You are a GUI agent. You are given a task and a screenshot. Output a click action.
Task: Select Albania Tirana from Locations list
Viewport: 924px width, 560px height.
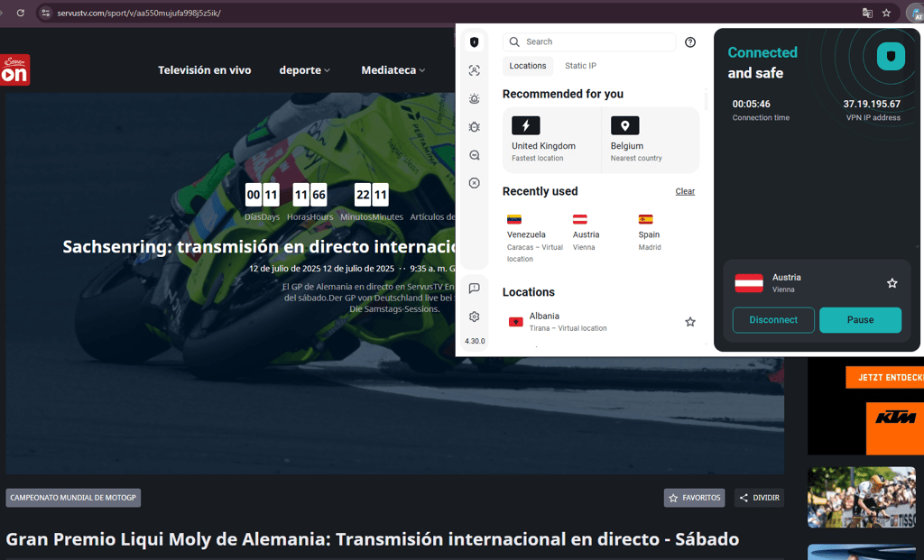pyautogui.click(x=601, y=322)
